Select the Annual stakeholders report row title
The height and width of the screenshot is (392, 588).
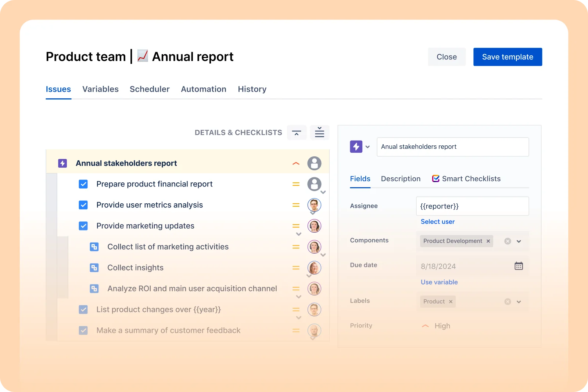(x=126, y=163)
